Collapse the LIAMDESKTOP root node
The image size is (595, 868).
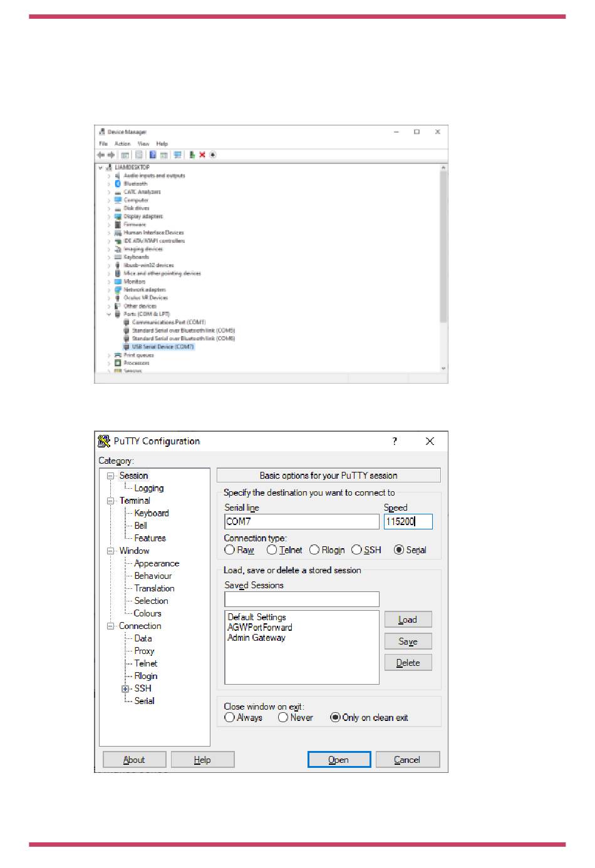[x=100, y=168]
